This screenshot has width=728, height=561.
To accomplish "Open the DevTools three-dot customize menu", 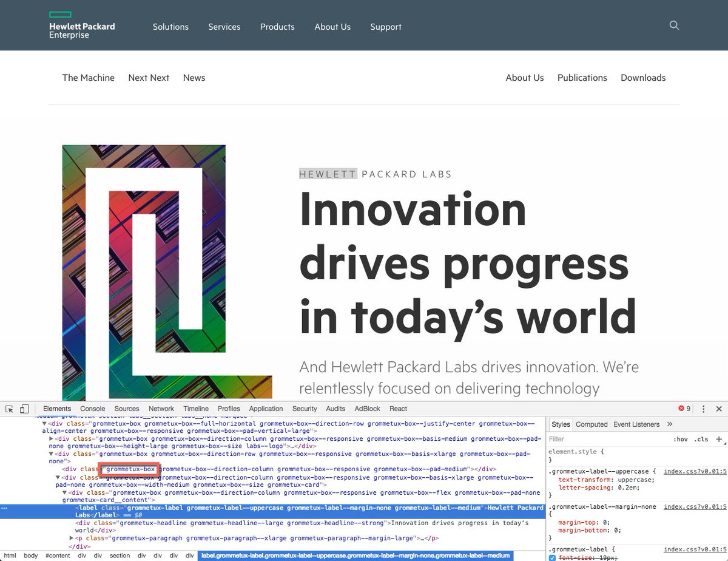I will (x=704, y=409).
